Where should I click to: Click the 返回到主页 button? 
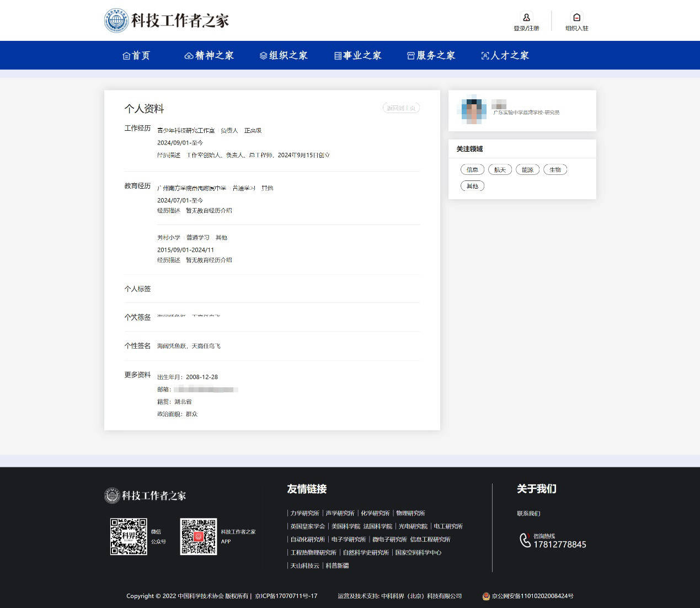[401, 108]
